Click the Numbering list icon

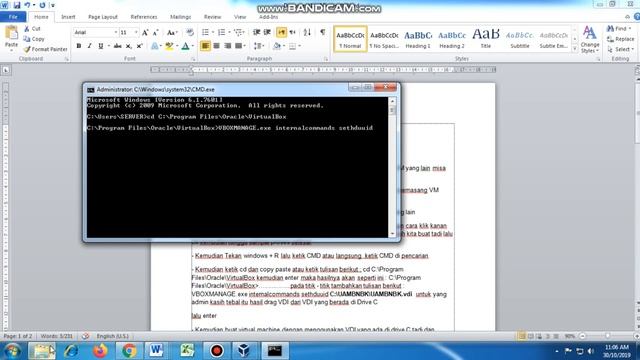pos(221,32)
